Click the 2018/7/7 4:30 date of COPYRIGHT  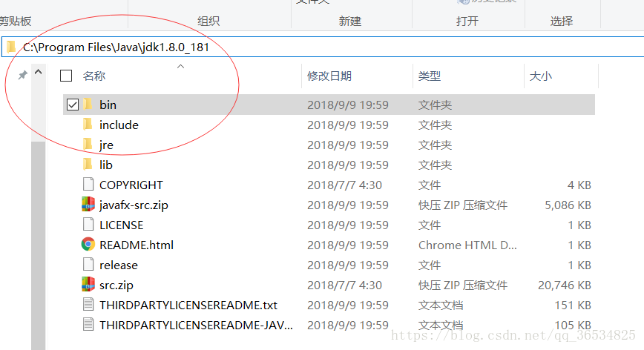click(x=344, y=185)
